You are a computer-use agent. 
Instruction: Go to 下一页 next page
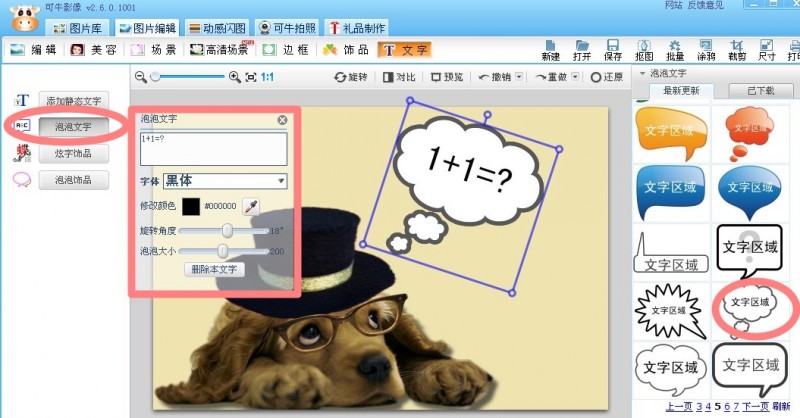tap(755, 406)
